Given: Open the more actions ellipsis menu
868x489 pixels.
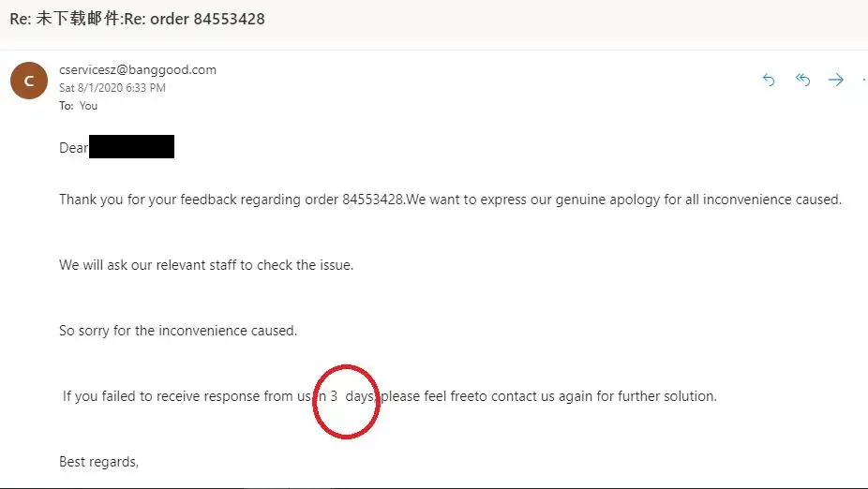Looking at the screenshot, I should pos(863,81).
